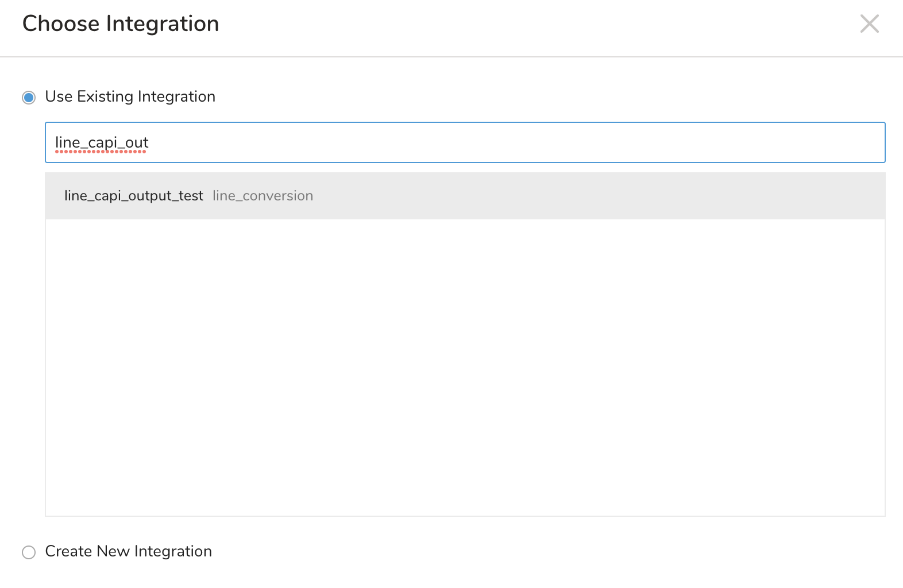Click the 'Choose Integration' dialog title
This screenshot has width=903, height=588.
pos(121,24)
